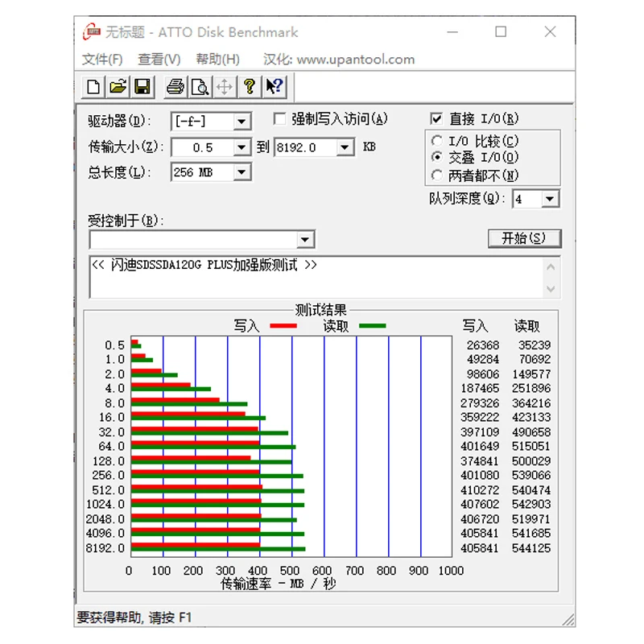644x644 pixels.
Task: Expand the 驱动器 drive dropdown
Action: pos(242,122)
